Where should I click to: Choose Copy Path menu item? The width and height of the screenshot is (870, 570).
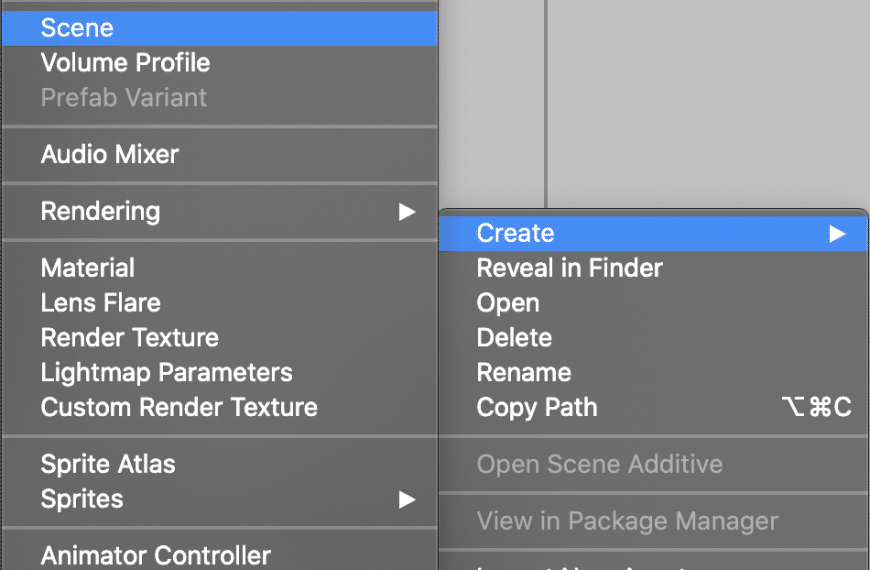tap(653, 407)
